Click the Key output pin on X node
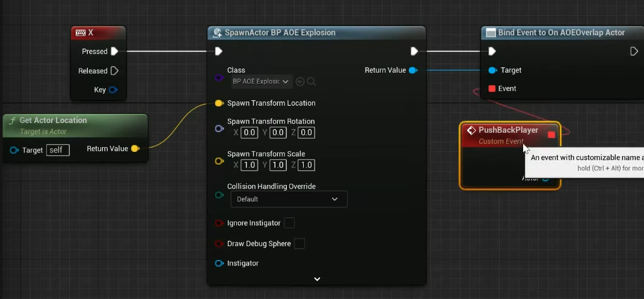Screen dimensions: 644x299 (113, 90)
